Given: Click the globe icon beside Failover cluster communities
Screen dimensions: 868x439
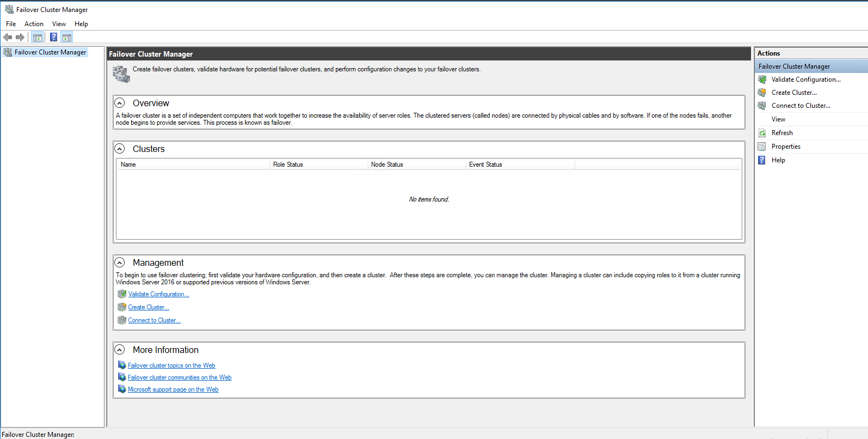Looking at the screenshot, I should pos(122,377).
